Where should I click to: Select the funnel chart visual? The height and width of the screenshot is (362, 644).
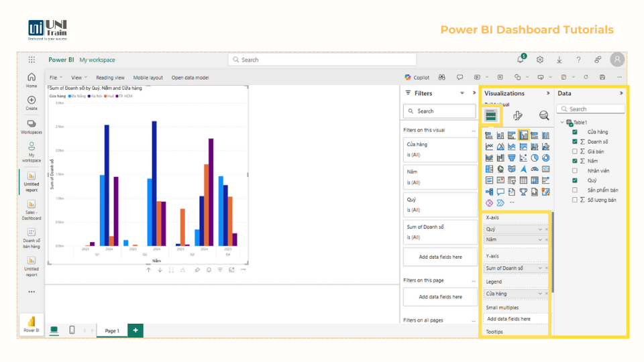pos(512,158)
